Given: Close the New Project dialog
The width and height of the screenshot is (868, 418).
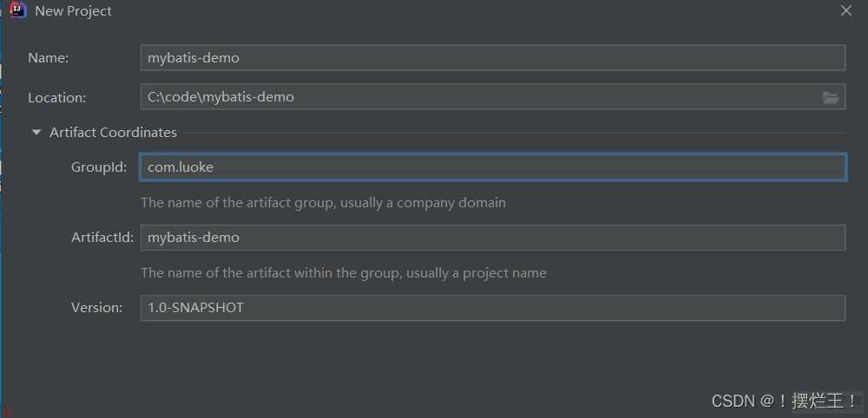Looking at the screenshot, I should (846, 10).
